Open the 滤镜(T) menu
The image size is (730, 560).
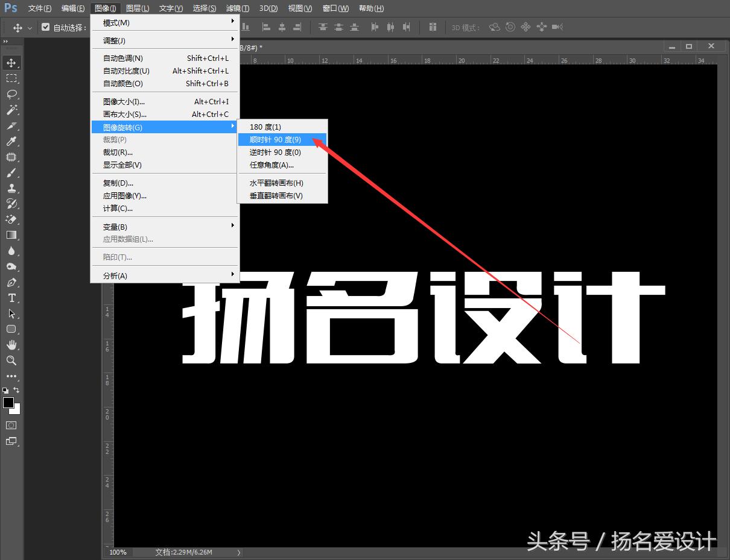(x=237, y=8)
